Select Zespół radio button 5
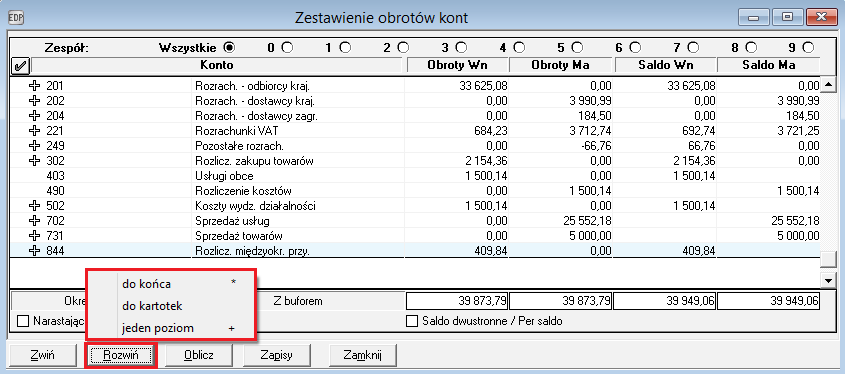 click(x=577, y=47)
